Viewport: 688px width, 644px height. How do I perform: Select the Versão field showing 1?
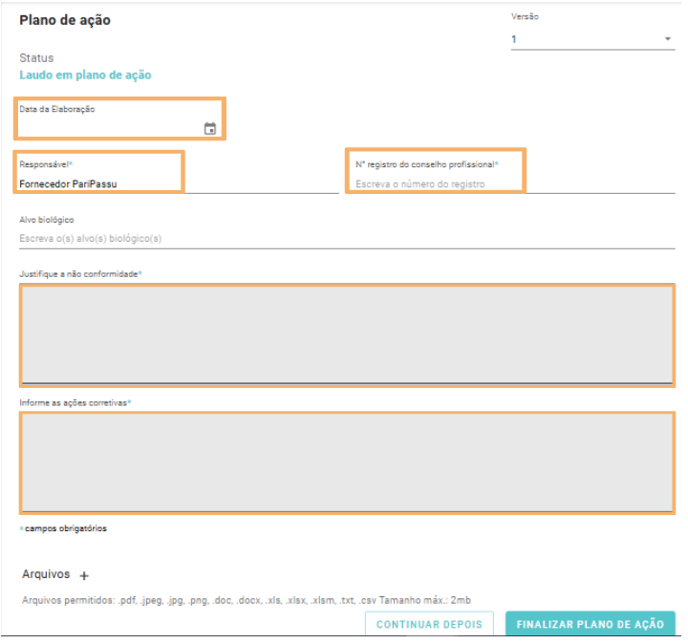(x=592, y=39)
